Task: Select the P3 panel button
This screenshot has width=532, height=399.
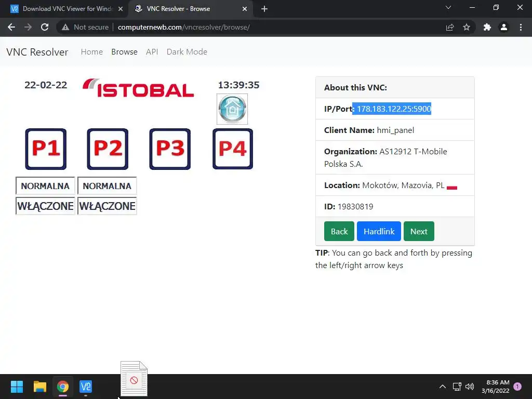Action: (x=170, y=149)
